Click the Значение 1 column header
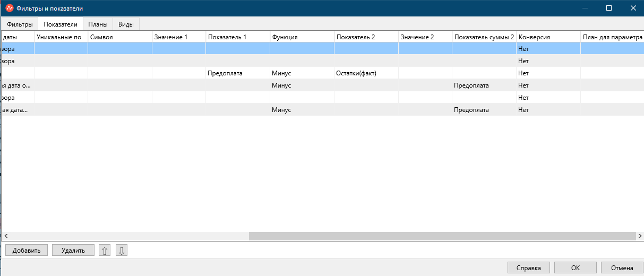Viewport: 644px width, 276px height. pyautogui.click(x=179, y=37)
